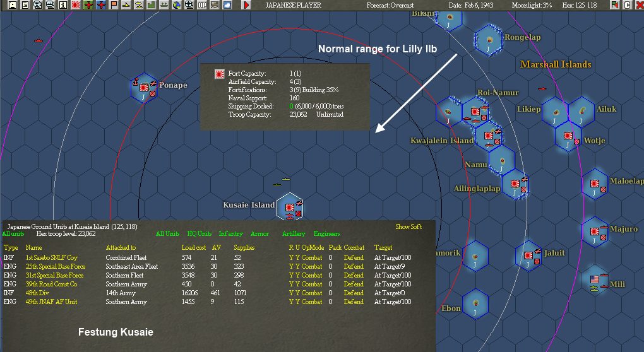The height and width of the screenshot is (352, 644).
Task: Open unit 39th Road Const Co
Action: click(x=51, y=284)
